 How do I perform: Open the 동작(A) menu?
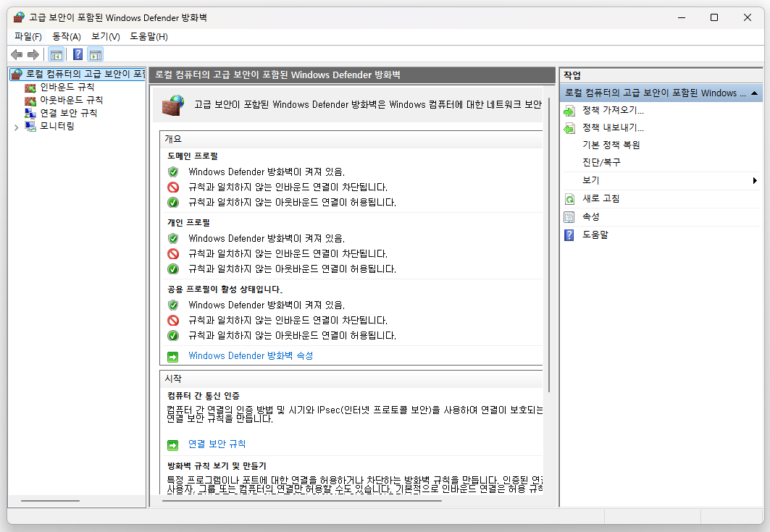67,37
